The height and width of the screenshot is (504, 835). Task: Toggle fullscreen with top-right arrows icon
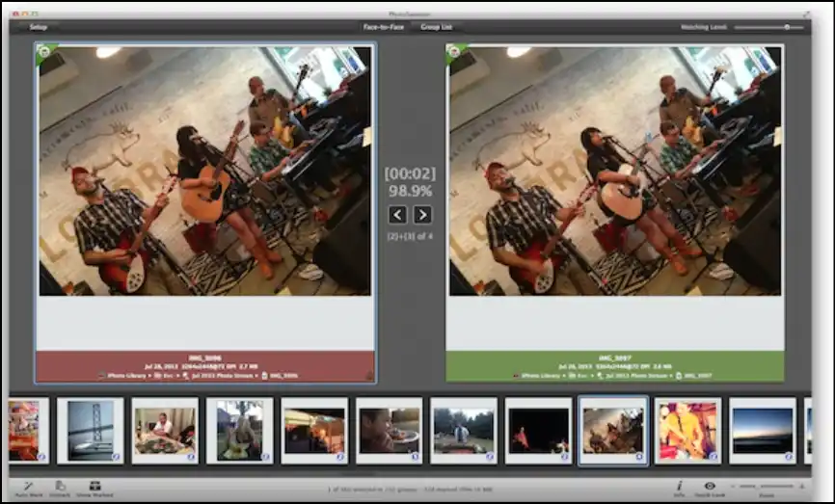click(815, 13)
